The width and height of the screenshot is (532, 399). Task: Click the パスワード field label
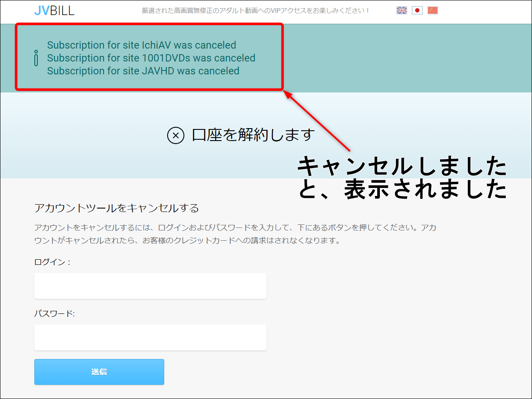tap(55, 314)
